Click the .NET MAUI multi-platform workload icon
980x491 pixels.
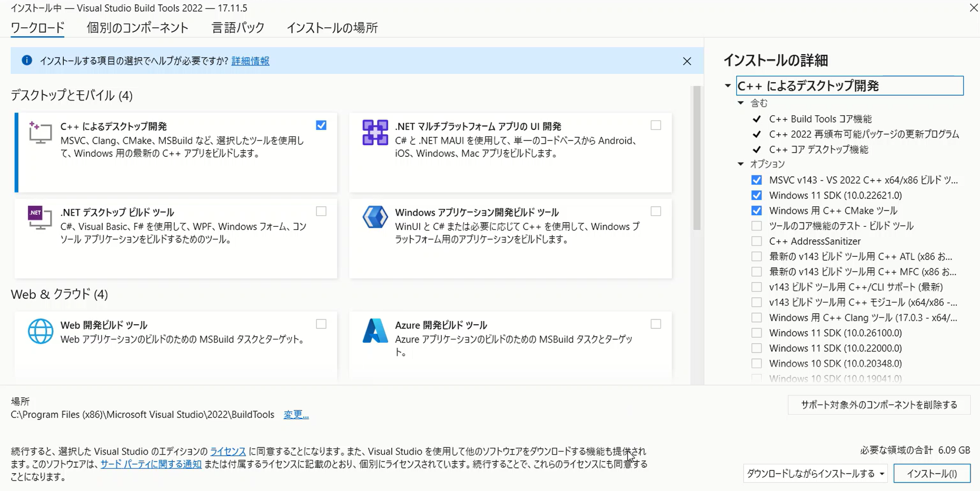pyautogui.click(x=375, y=133)
